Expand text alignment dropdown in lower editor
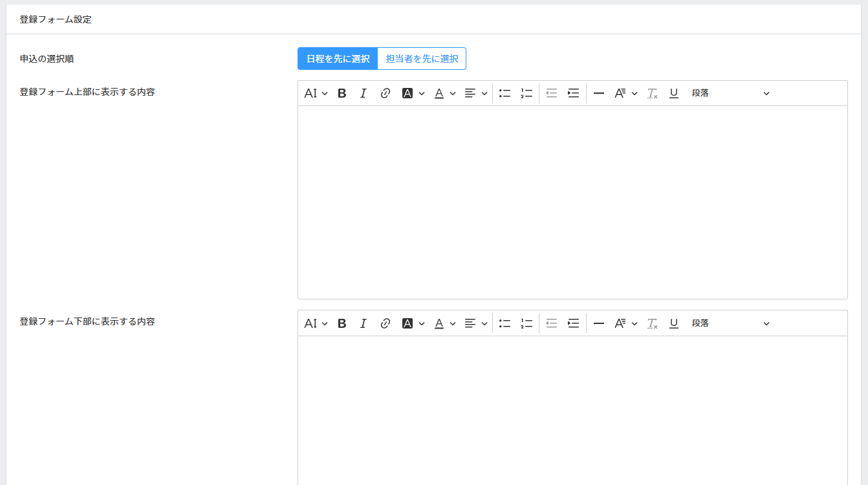Image resolution: width=868 pixels, height=485 pixels. pos(476,323)
